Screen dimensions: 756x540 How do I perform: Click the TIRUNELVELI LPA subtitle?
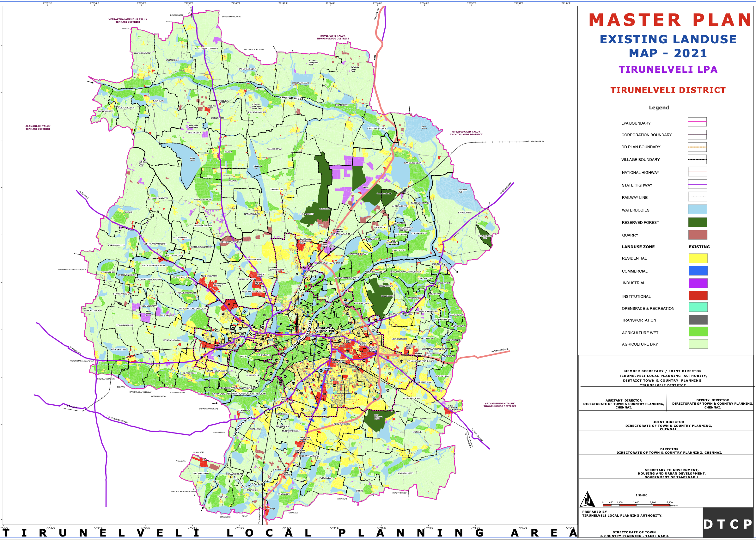668,70
